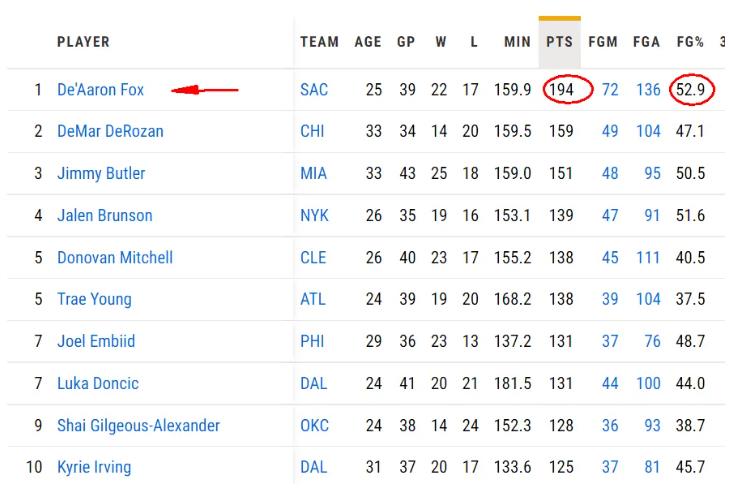
Task: Open Kyrie Irving player page
Action: pyautogui.click(x=94, y=468)
